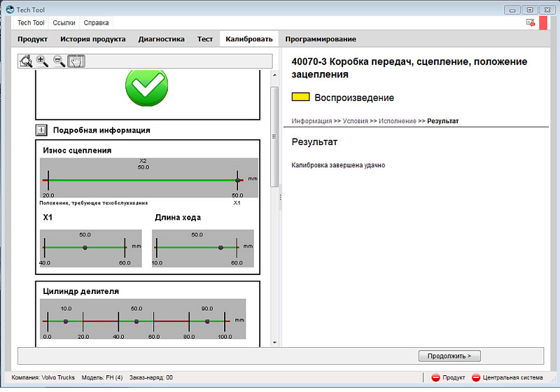This screenshot has height=392, width=560.
Task: Switch to the Тест tab
Action: (205, 39)
